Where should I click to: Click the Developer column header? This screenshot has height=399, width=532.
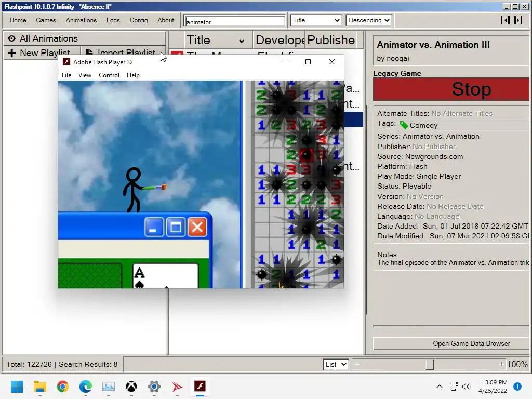pos(279,40)
